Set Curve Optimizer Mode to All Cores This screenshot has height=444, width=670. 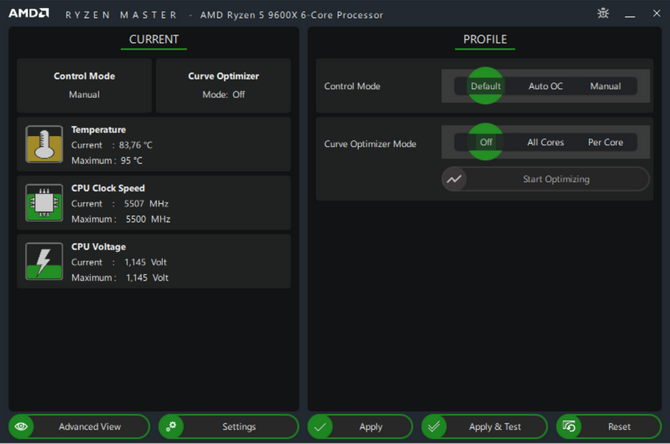coord(545,142)
